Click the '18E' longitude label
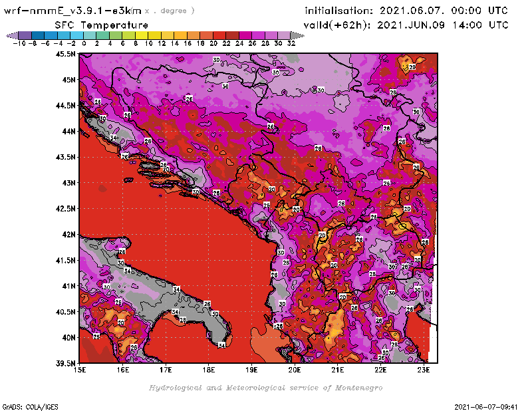The image size is (532, 411). 209,370
